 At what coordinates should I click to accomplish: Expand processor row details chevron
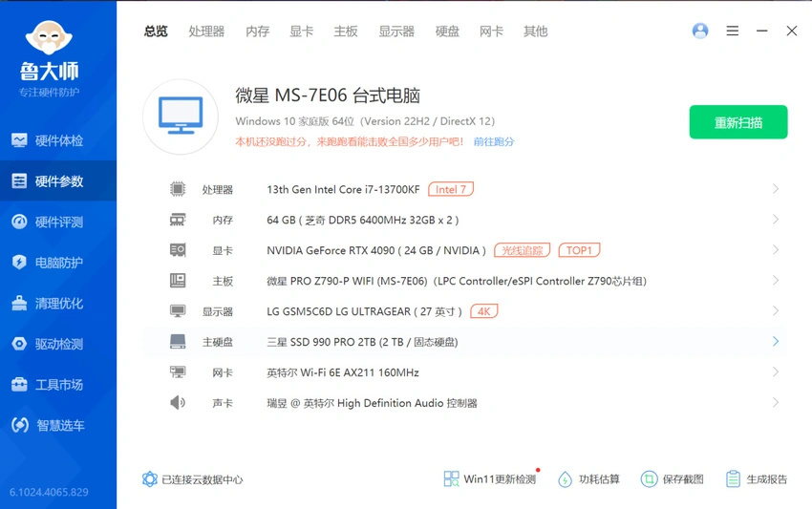click(x=776, y=189)
